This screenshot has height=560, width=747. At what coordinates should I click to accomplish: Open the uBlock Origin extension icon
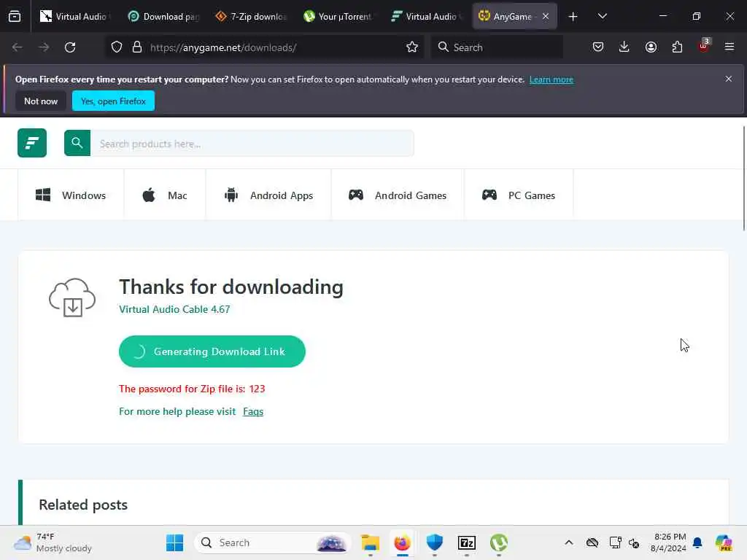click(704, 46)
